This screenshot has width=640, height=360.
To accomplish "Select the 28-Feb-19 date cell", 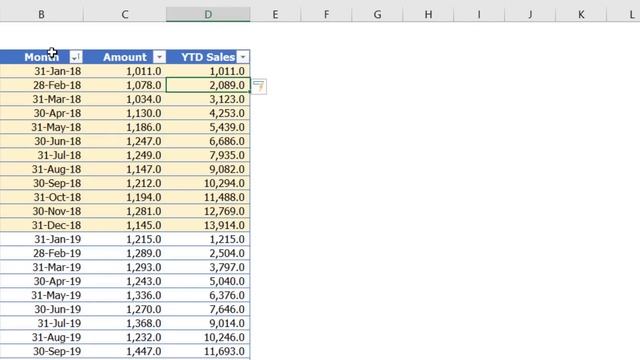I will tap(41, 253).
